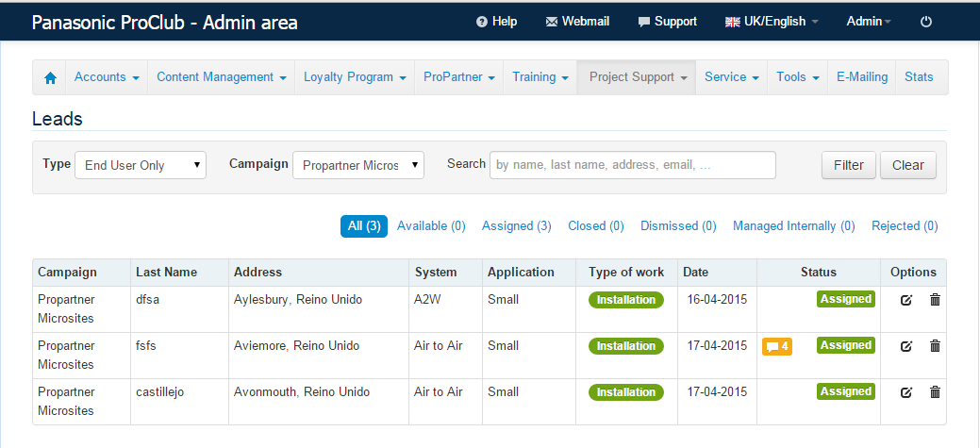Open the Content Management menu
Viewport: 980px width, 448px height.
(222, 77)
